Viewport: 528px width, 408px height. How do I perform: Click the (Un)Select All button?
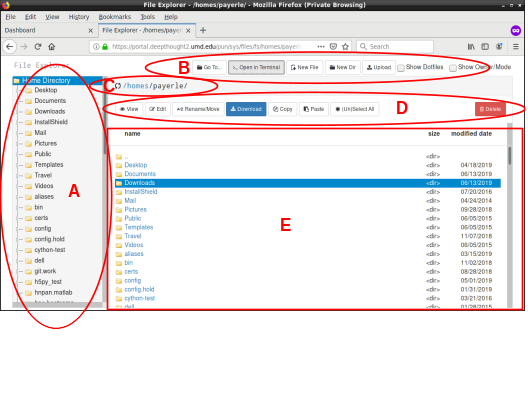click(x=355, y=109)
